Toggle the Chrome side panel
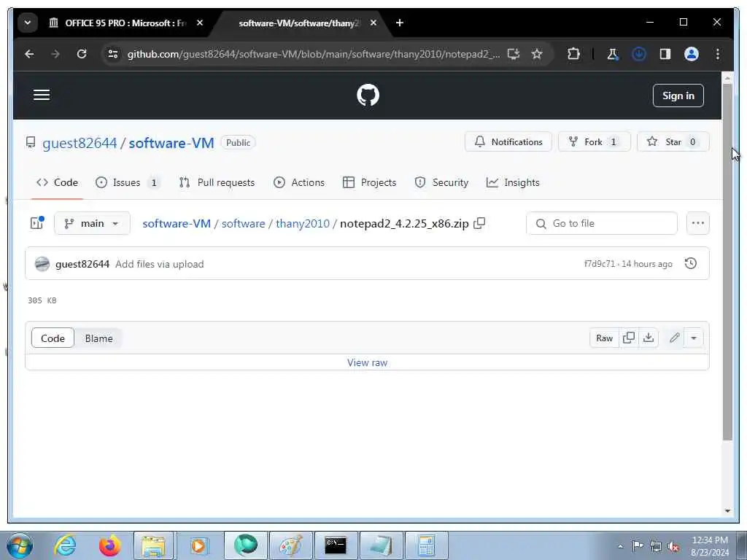Viewport: 747px width, 560px height. (665, 54)
